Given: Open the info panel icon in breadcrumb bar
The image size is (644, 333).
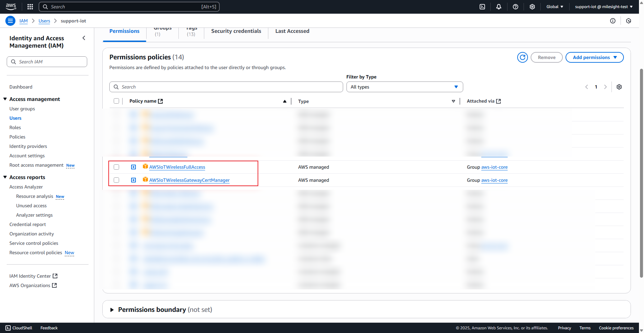Looking at the screenshot, I should point(613,21).
